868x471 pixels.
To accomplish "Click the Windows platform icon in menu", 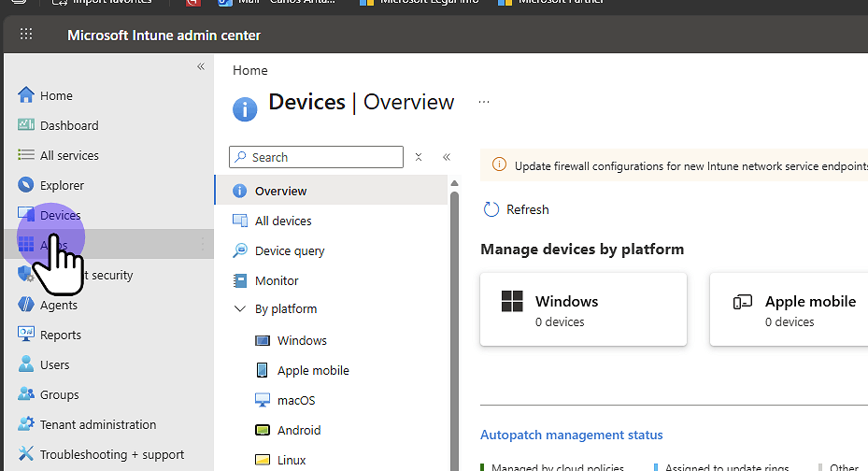I will tap(263, 340).
